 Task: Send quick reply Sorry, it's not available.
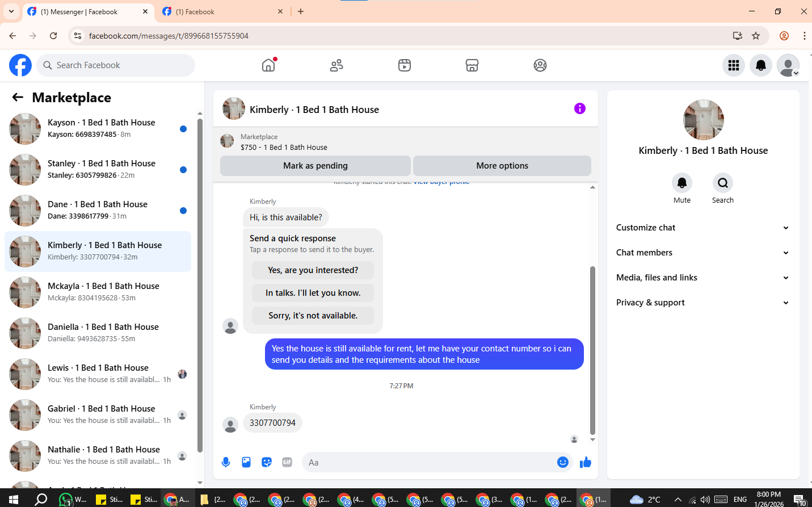[x=313, y=316]
